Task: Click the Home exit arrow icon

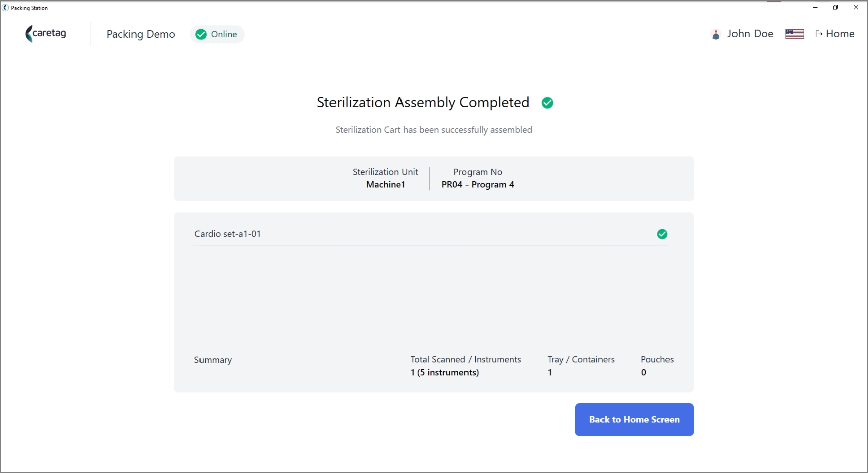Action: (x=819, y=34)
